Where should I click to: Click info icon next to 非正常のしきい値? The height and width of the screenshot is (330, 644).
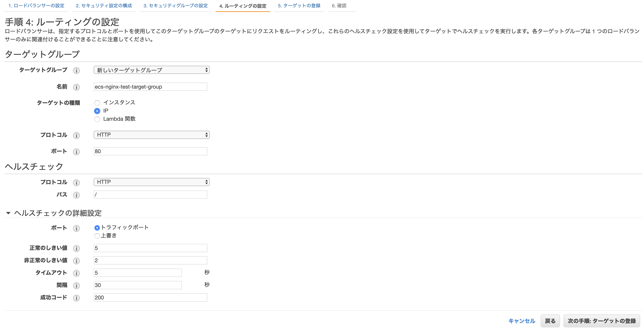(x=76, y=261)
